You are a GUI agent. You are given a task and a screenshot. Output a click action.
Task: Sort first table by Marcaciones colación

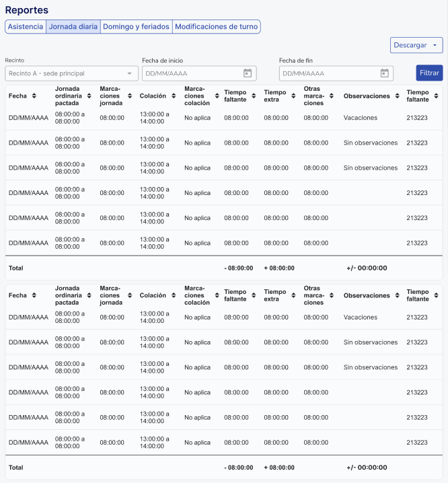pos(217,96)
